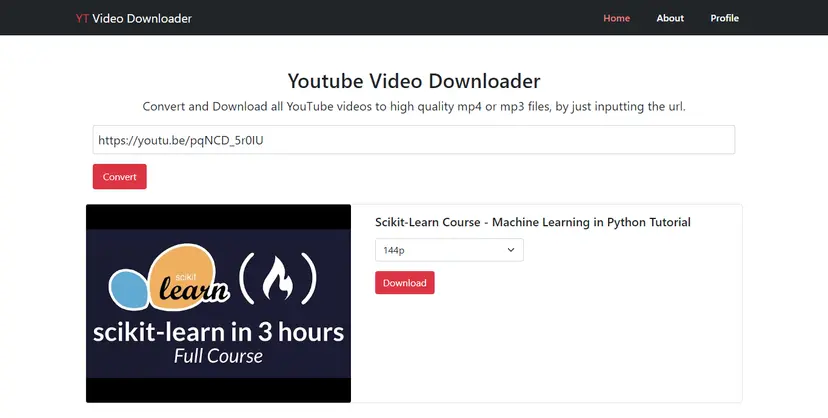Click the Scikit-Learn Course video title

point(533,222)
